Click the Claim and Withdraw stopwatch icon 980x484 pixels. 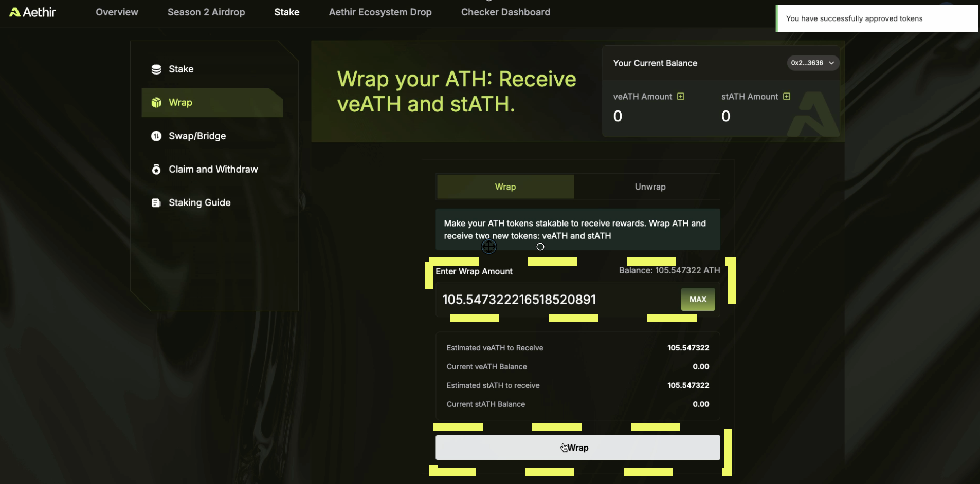(156, 169)
